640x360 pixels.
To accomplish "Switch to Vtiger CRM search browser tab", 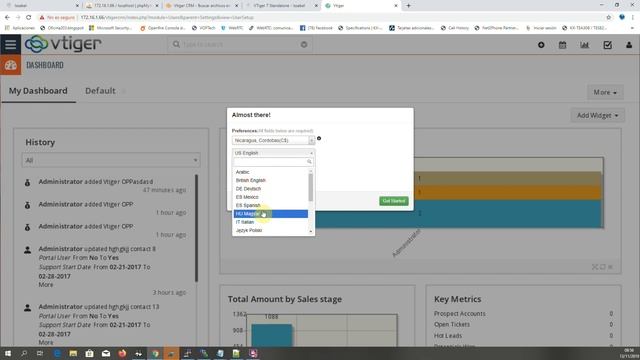I will click(202, 6).
